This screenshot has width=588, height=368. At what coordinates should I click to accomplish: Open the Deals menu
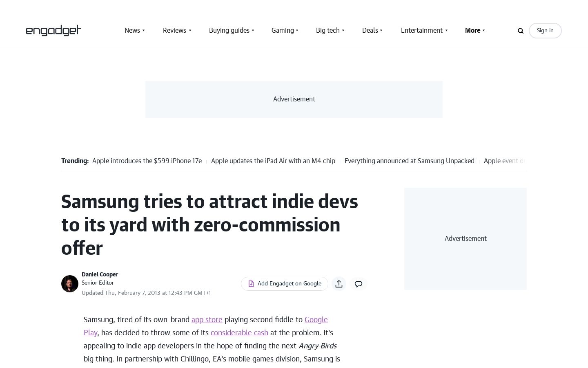(x=370, y=31)
